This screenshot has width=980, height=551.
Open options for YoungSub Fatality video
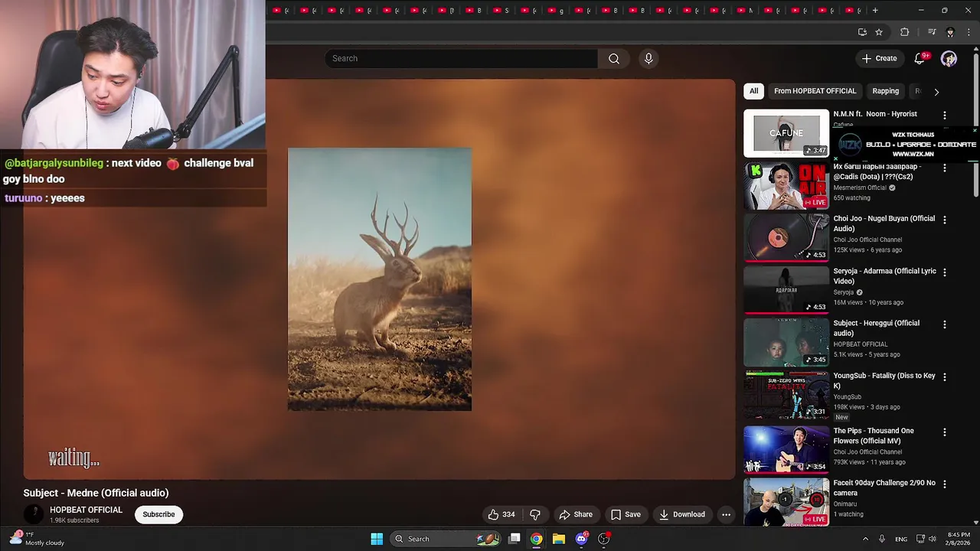pos(944,377)
